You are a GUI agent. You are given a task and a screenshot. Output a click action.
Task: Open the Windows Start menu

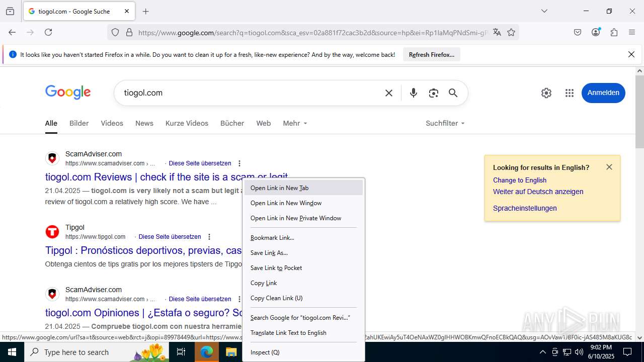click(12, 352)
